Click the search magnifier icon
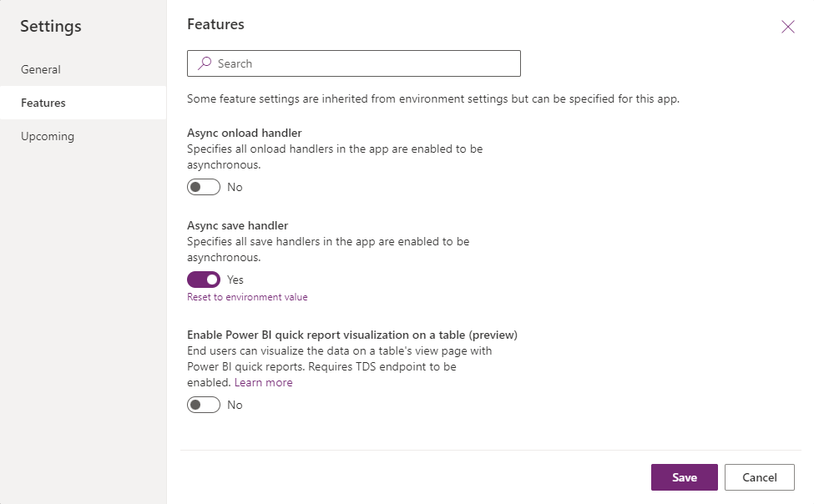The height and width of the screenshot is (504, 814). pyautogui.click(x=203, y=63)
